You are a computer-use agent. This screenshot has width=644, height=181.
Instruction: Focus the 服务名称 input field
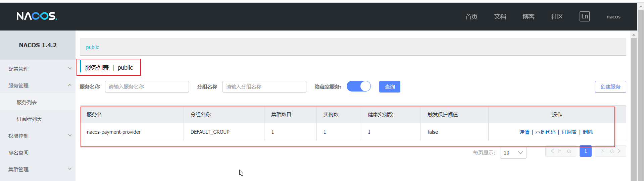(x=147, y=86)
